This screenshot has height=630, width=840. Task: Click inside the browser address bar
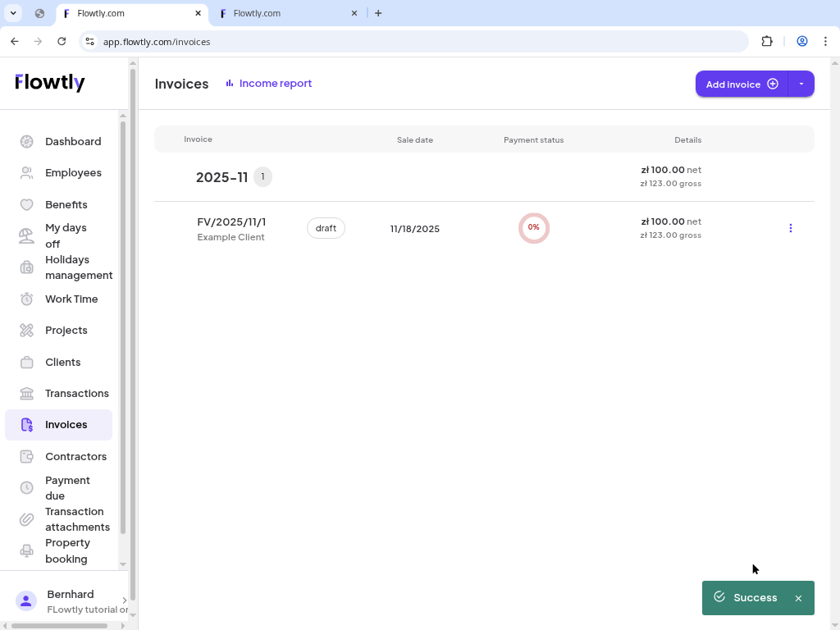pyautogui.click(x=157, y=41)
